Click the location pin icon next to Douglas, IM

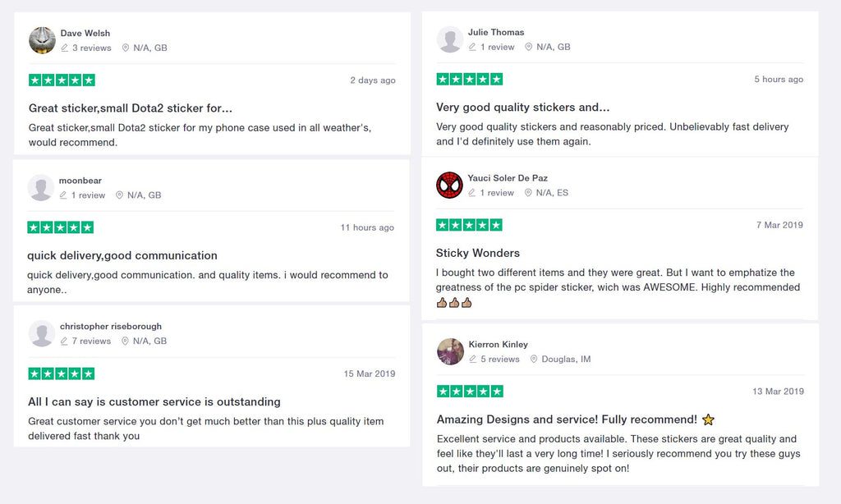[x=534, y=360]
